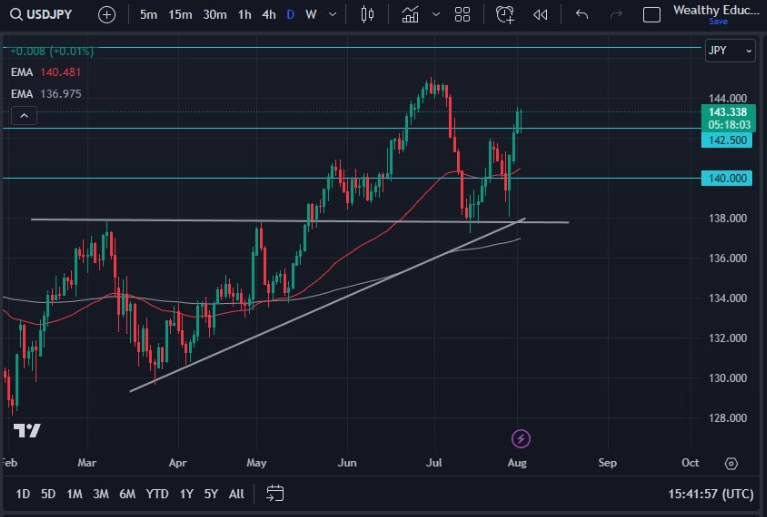Open the Indicators panel
The width and height of the screenshot is (767, 517).
click(410, 15)
